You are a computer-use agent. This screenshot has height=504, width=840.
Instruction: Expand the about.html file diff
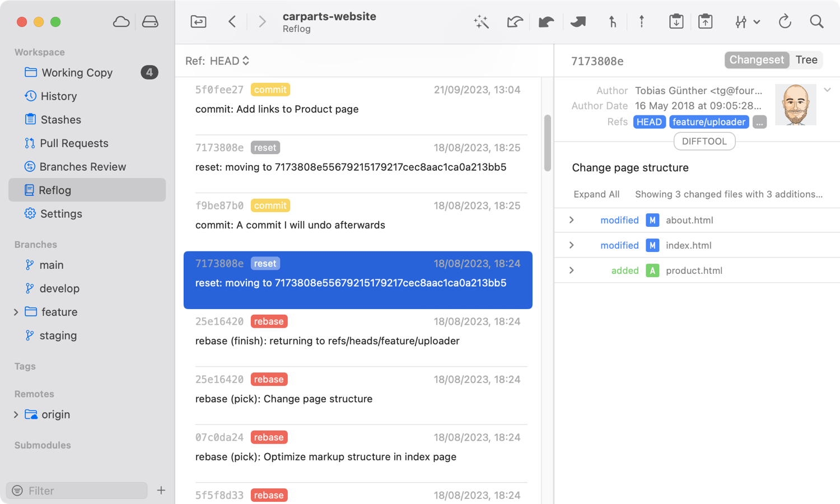click(x=571, y=220)
